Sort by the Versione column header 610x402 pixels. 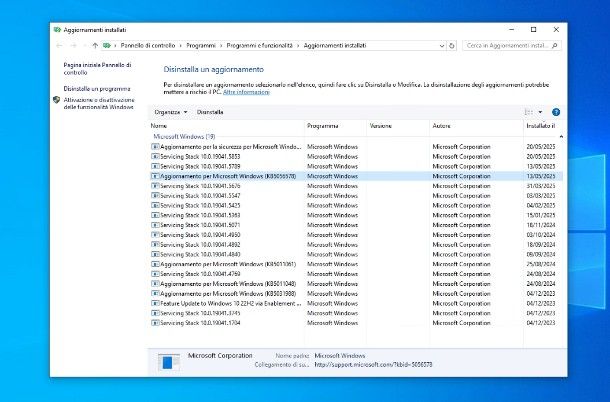click(398, 126)
